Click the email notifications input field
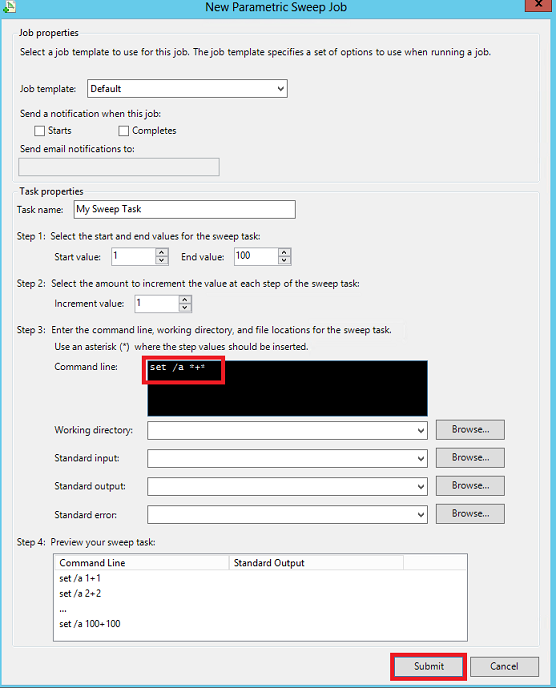Screen dimensions: 556x688 [119, 167]
